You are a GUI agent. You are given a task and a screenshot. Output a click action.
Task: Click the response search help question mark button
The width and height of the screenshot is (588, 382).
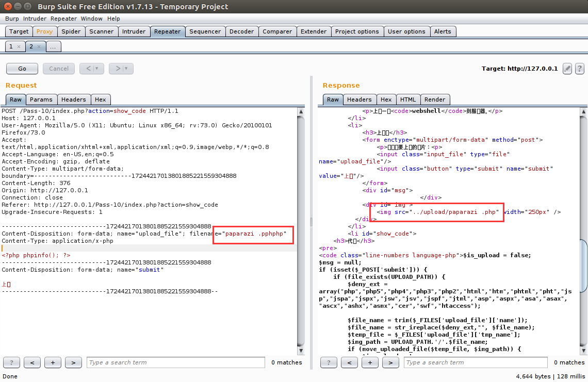[x=329, y=362]
